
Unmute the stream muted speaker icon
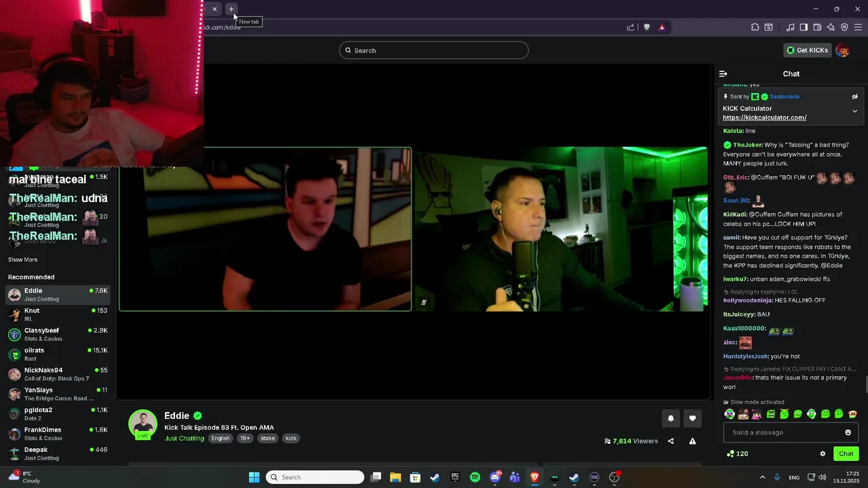(x=424, y=303)
